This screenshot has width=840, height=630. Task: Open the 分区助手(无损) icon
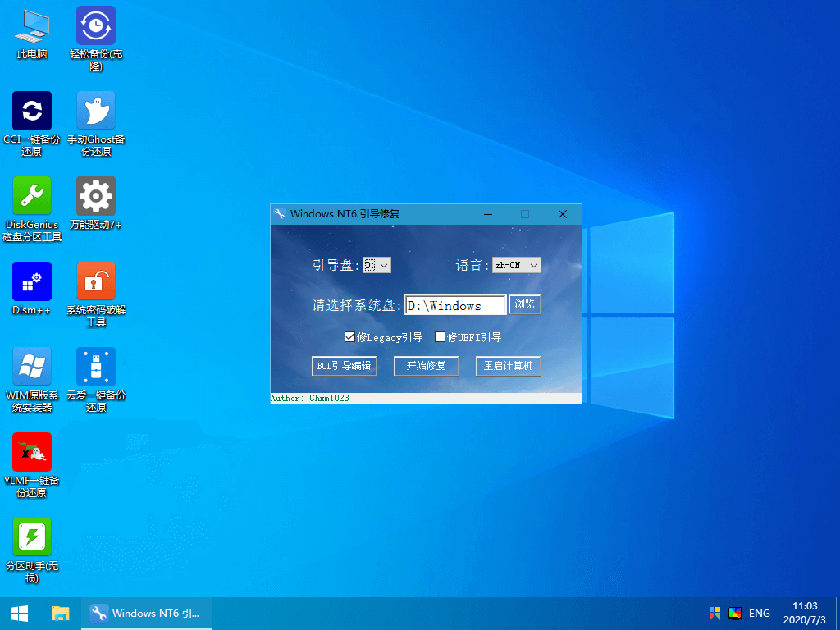[x=32, y=537]
